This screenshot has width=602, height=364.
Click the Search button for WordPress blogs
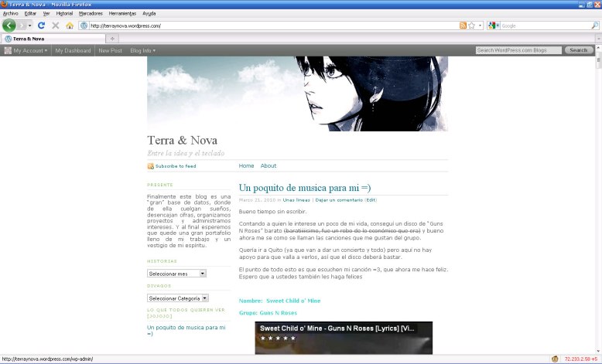(579, 50)
